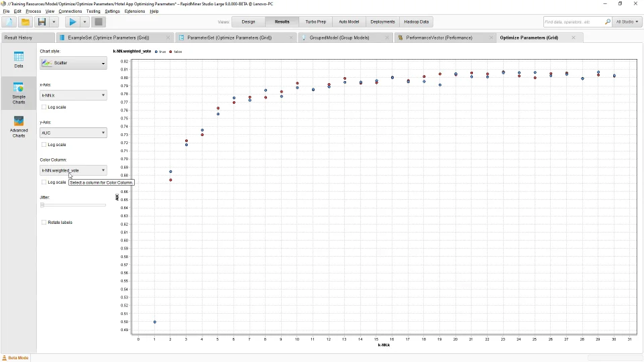Switch to PerformanceVector (Performance) tab
The width and height of the screenshot is (644, 362).
pyautogui.click(x=439, y=38)
